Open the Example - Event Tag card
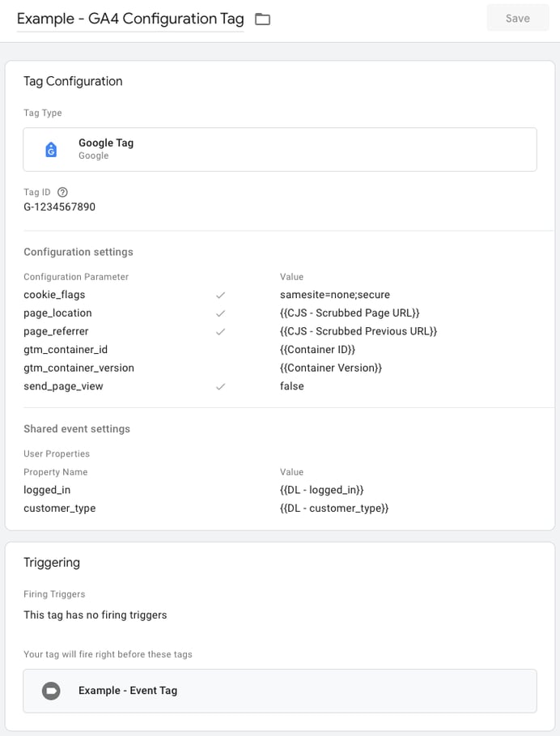 tap(280, 691)
